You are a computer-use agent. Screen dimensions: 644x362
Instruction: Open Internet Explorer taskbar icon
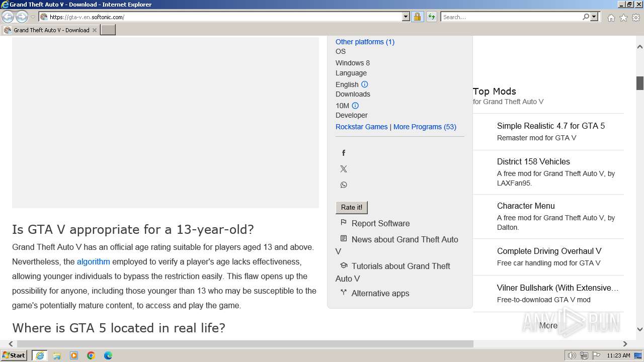(40, 355)
